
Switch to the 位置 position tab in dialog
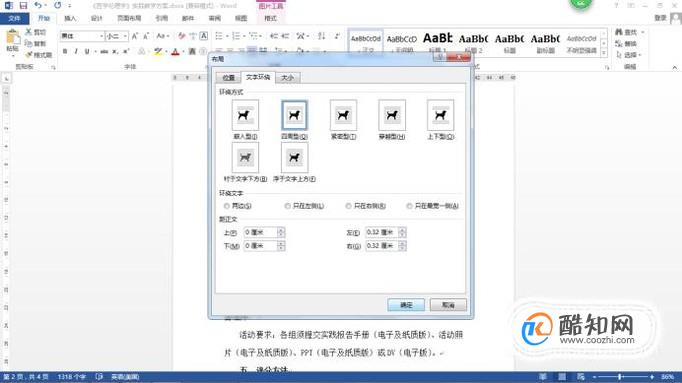(x=228, y=78)
